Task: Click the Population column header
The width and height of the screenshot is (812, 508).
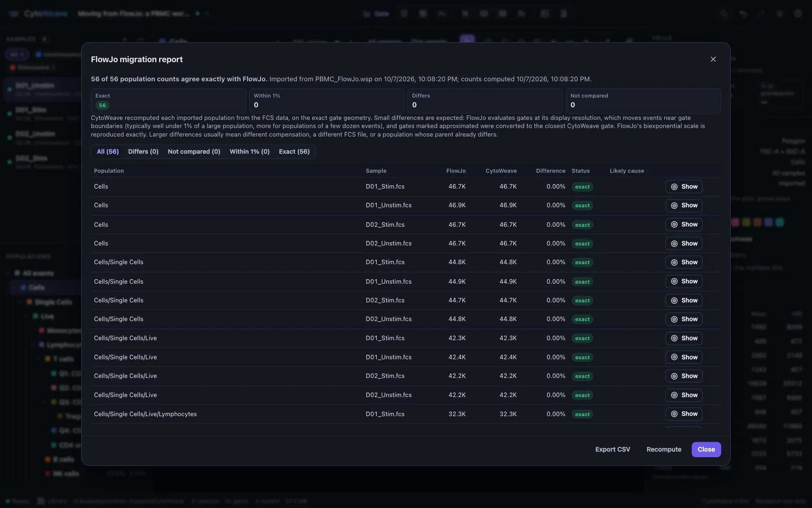Action: [x=109, y=171]
